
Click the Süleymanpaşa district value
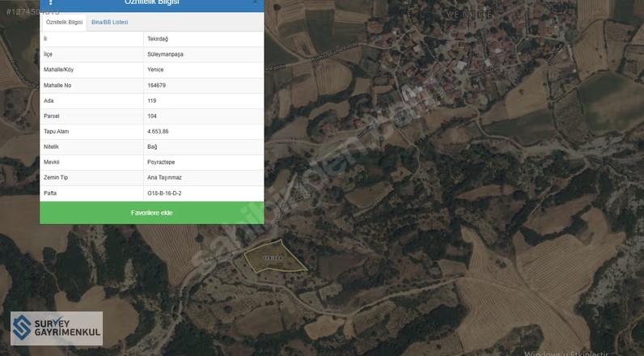[x=165, y=54]
